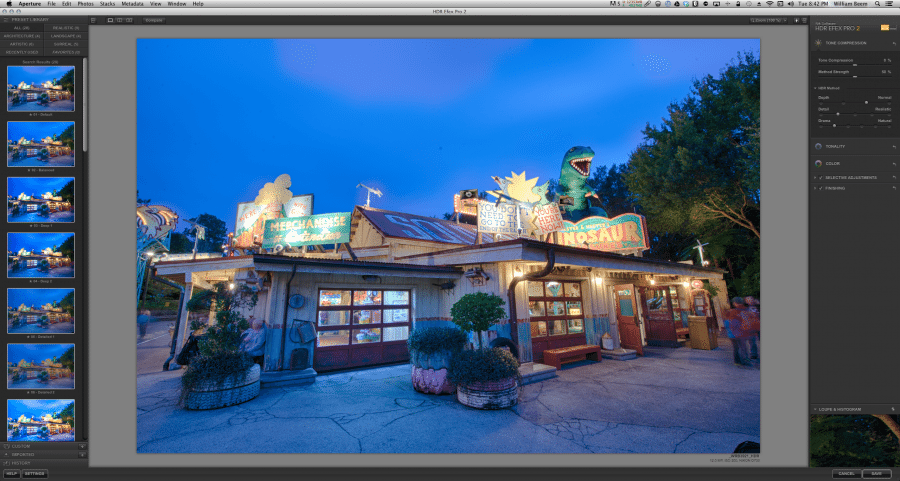Reset the Color section
Image resolution: width=900 pixels, height=481 pixels.
(894, 164)
